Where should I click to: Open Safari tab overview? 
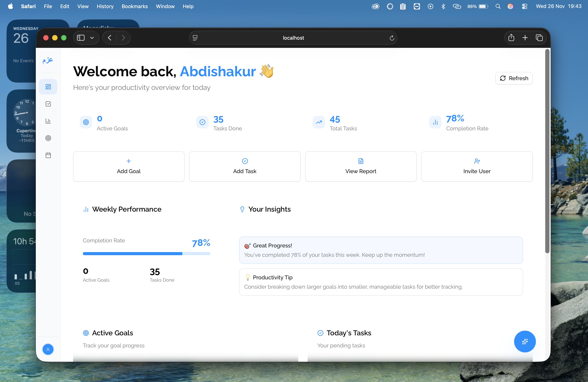(x=539, y=38)
